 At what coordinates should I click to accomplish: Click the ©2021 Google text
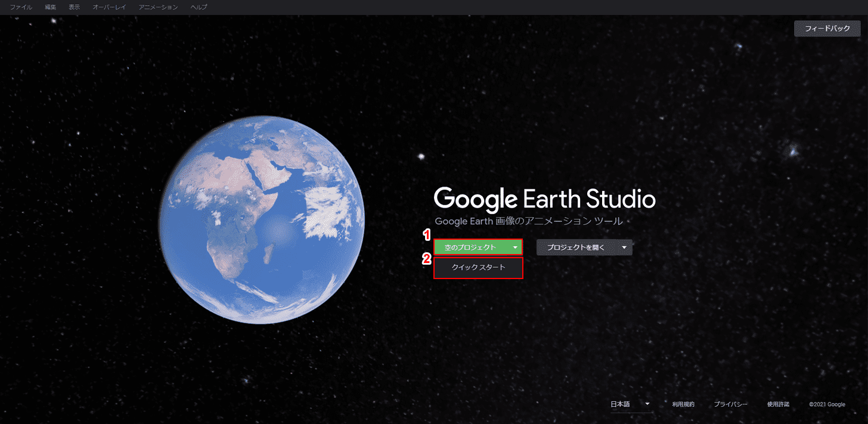827,404
